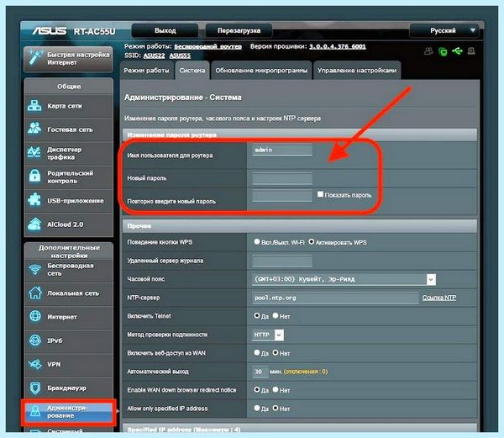The image size is (504, 438).
Task: Set Включить Telnet to Нет
Action: tap(276, 315)
